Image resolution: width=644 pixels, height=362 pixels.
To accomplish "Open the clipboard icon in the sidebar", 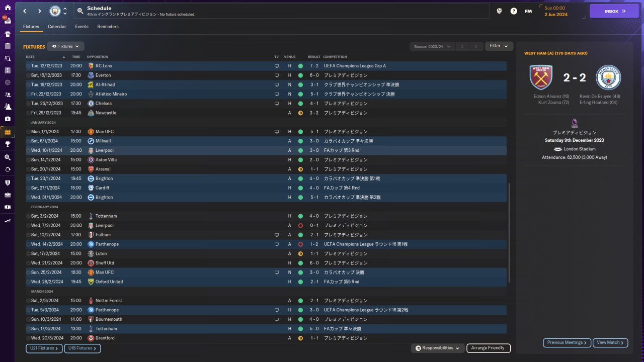I will tap(8, 46).
